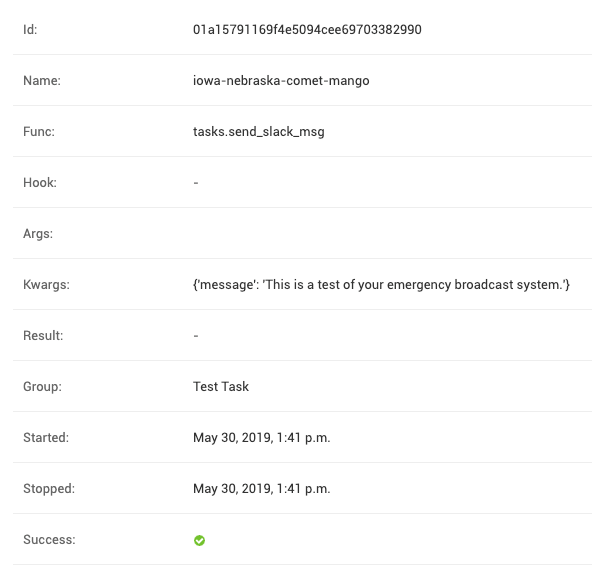Click the Group value Test Task
The height and width of the screenshot is (583, 592).
(221, 386)
